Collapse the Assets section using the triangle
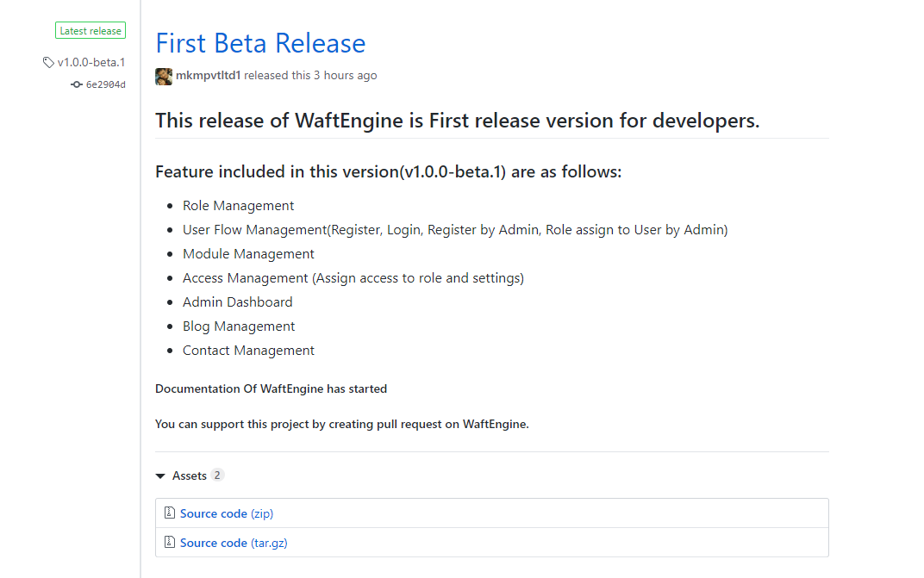This screenshot has width=924, height=578. (x=160, y=475)
